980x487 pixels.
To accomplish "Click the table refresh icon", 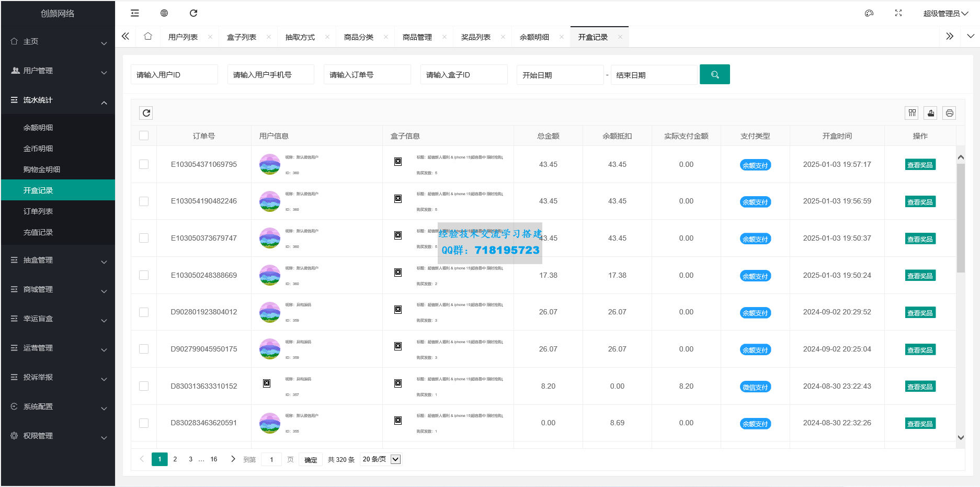I will pos(146,113).
